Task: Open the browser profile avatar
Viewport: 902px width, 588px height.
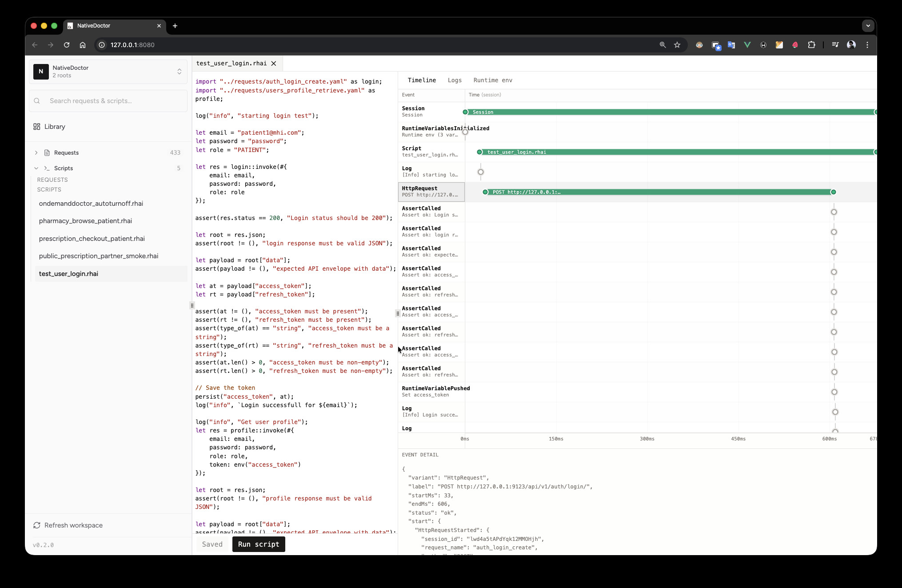Action: point(851,45)
